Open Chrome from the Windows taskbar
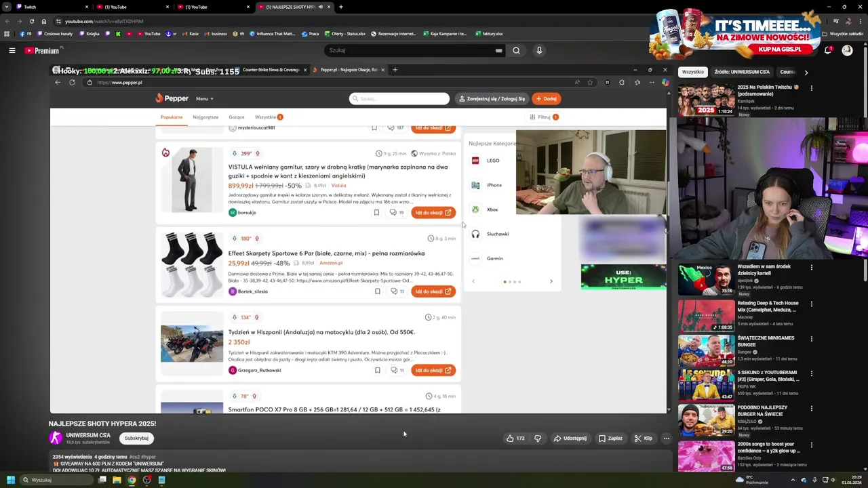 point(132,480)
